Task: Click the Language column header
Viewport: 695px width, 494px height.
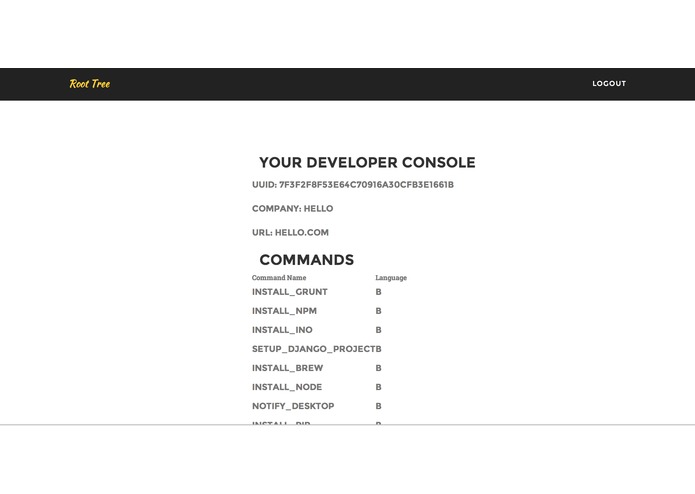Action: (x=391, y=278)
